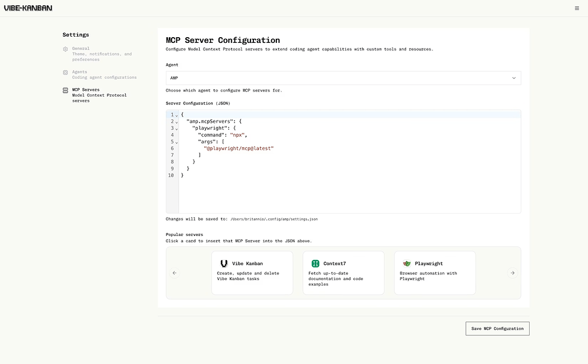The height and width of the screenshot is (364, 588).
Task: Collapse the JSON root object at line 1
Action: coord(176,115)
